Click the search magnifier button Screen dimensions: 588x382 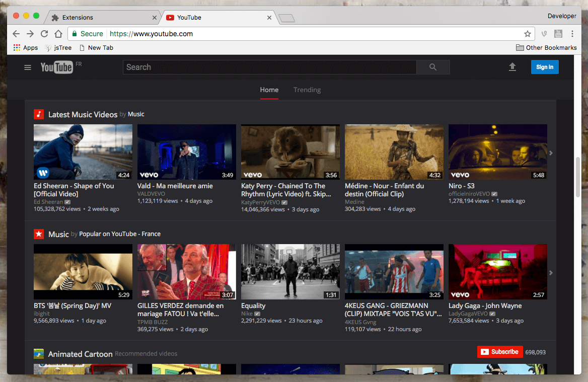click(433, 67)
